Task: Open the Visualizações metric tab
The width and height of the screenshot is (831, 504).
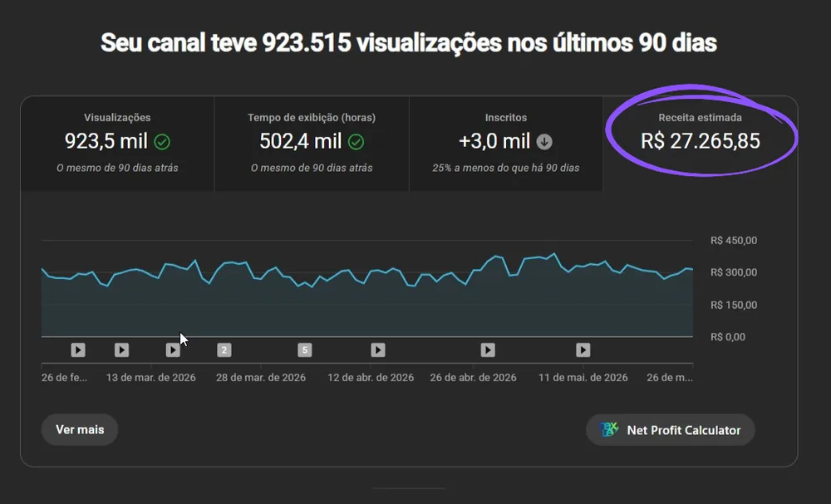Action: (117, 144)
